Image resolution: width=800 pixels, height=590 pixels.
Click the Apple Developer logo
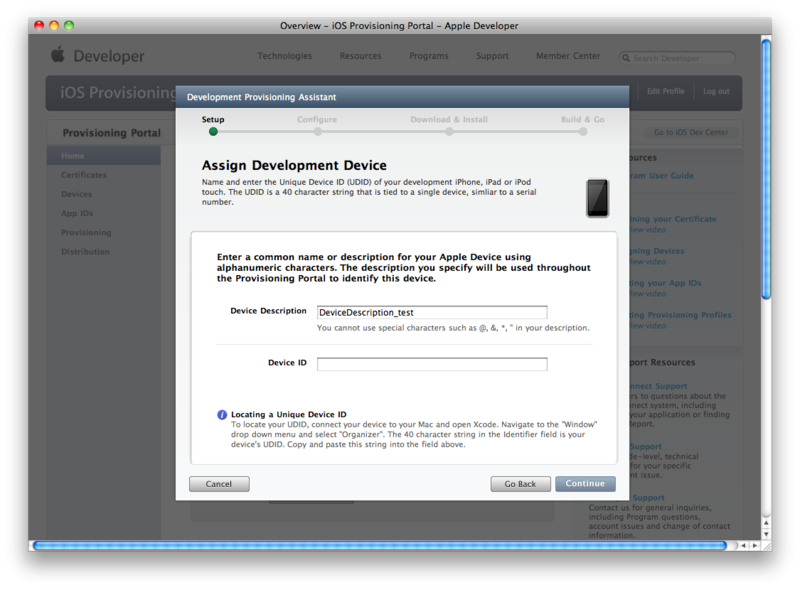pyautogui.click(x=98, y=55)
